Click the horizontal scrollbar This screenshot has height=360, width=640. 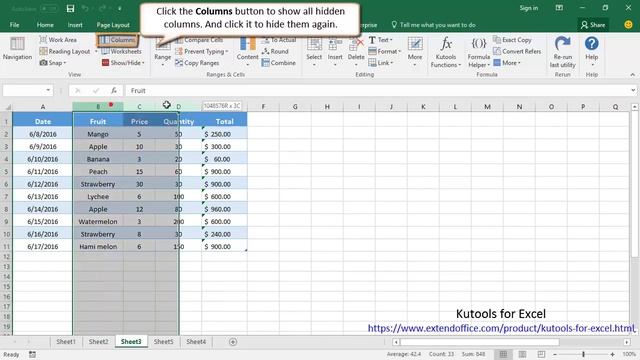pos(480,342)
